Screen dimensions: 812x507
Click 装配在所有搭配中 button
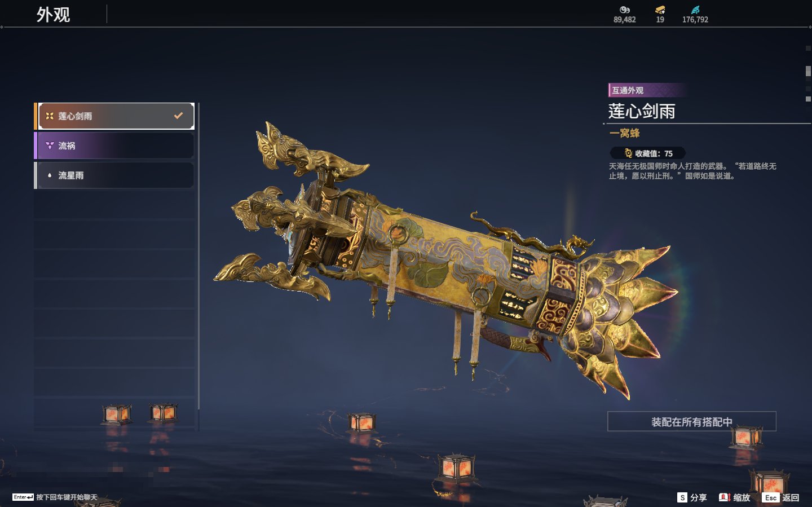pos(692,422)
